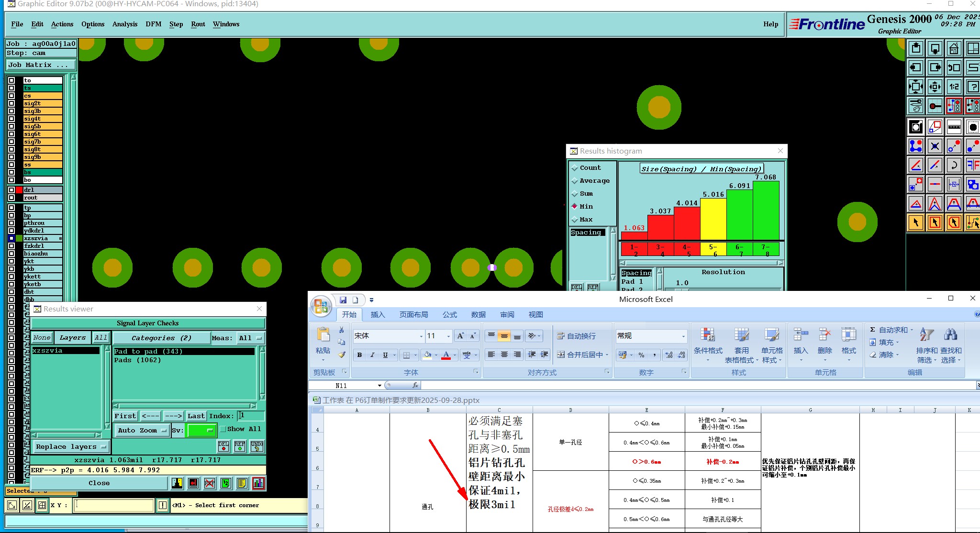The height and width of the screenshot is (533, 980).
Task: Click the UNDO icon in Results viewer
Action: (257, 446)
